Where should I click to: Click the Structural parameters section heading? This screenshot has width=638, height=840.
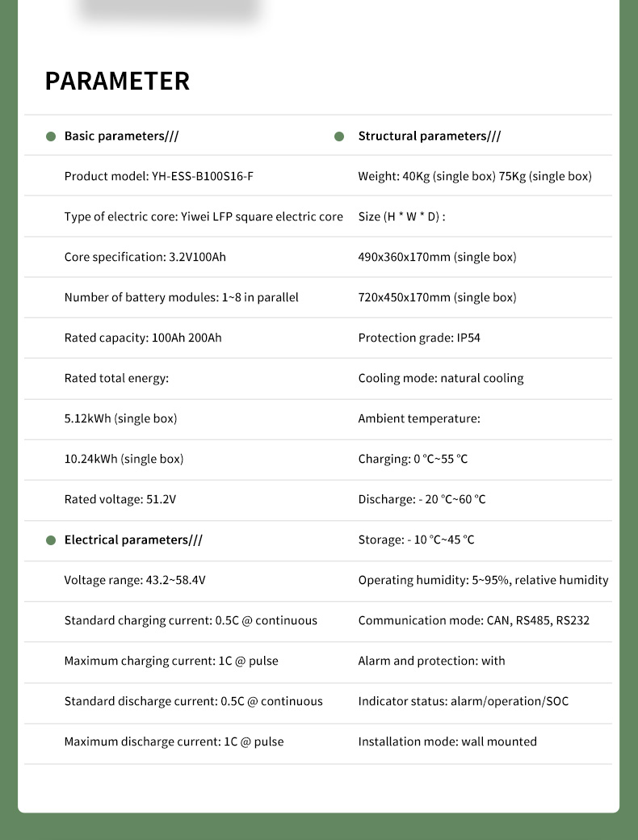click(x=429, y=136)
